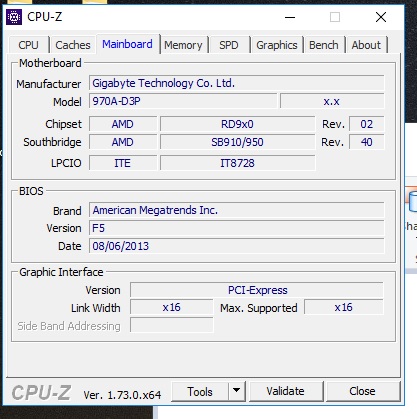Select the Memory tab
Viewport: 417px width, 419px height.
[x=183, y=45]
